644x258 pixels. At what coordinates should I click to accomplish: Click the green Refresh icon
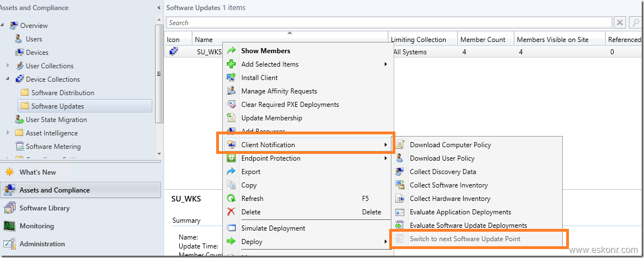(x=231, y=199)
